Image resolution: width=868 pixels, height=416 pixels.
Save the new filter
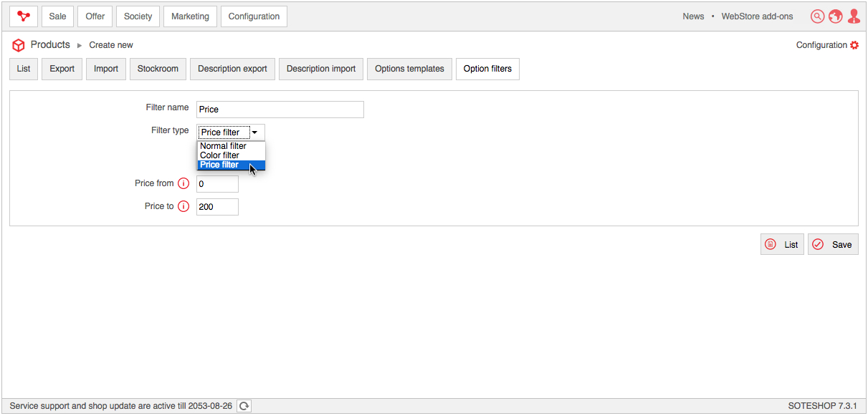(x=833, y=244)
